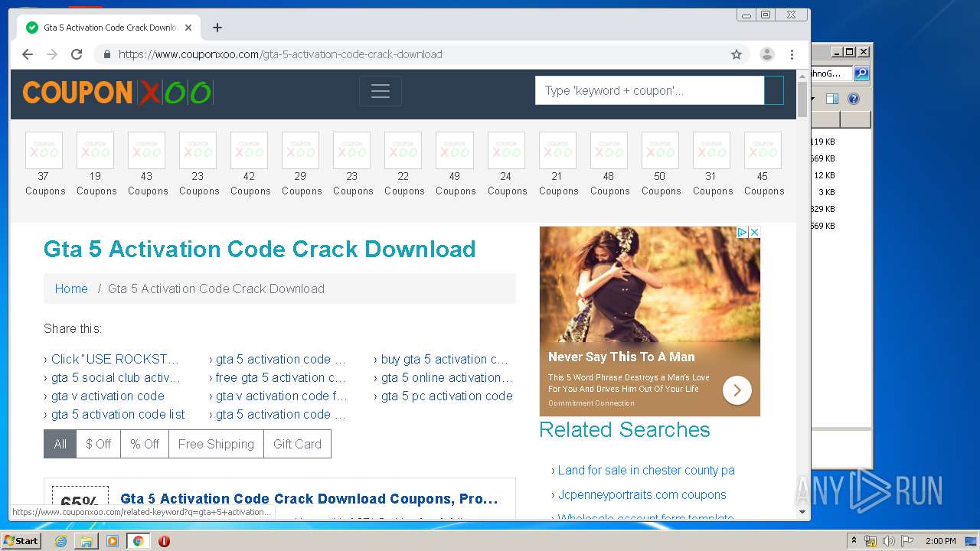Click the ad's round arrow button
Screen dimensions: 980x551
(x=737, y=390)
